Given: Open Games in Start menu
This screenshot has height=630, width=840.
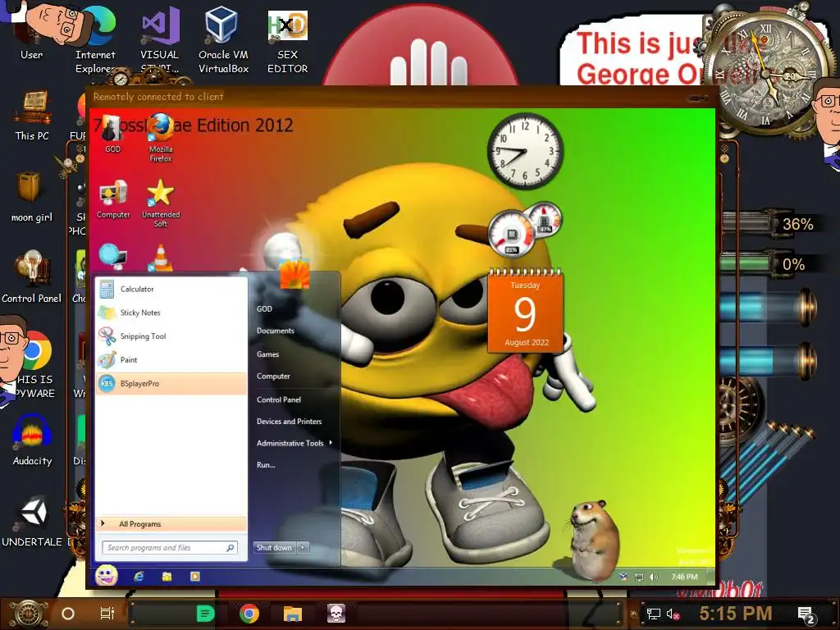Looking at the screenshot, I should point(267,354).
